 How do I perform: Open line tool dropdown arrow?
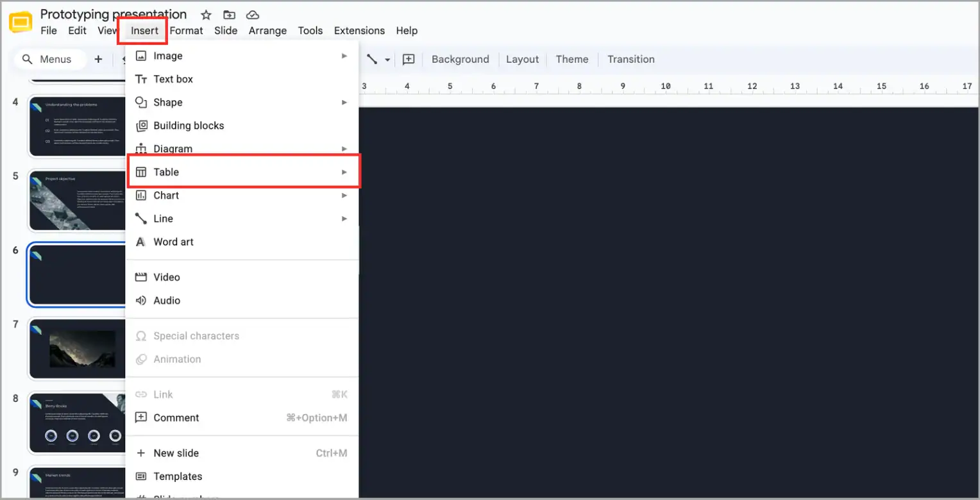pyautogui.click(x=387, y=60)
